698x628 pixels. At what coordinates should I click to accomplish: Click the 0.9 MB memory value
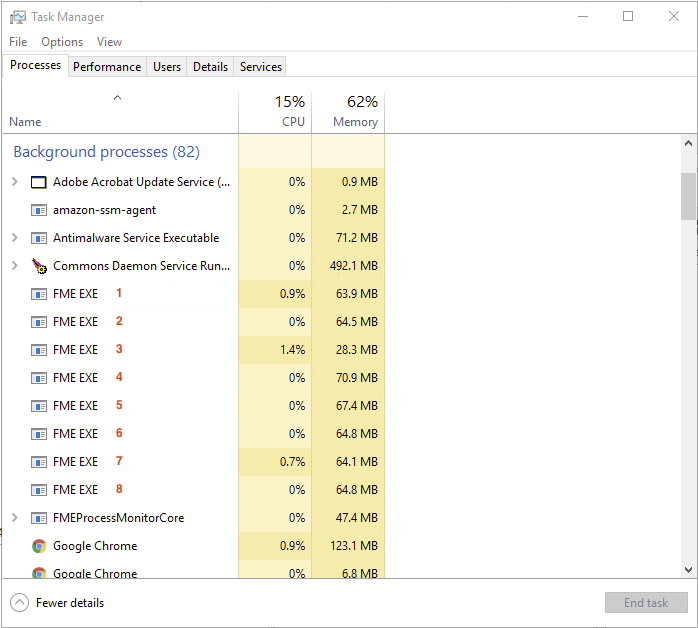pyautogui.click(x=360, y=182)
